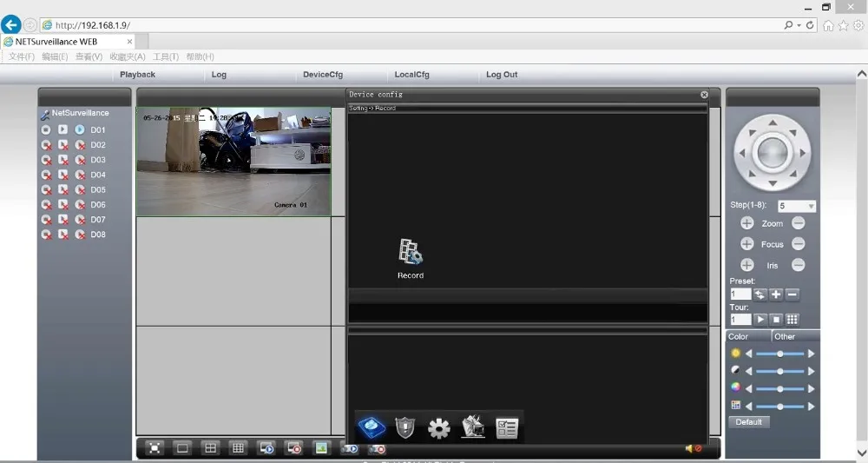Image resolution: width=868 pixels, height=463 pixels.
Task: Toggle the D01 local record
Action: 63,129
